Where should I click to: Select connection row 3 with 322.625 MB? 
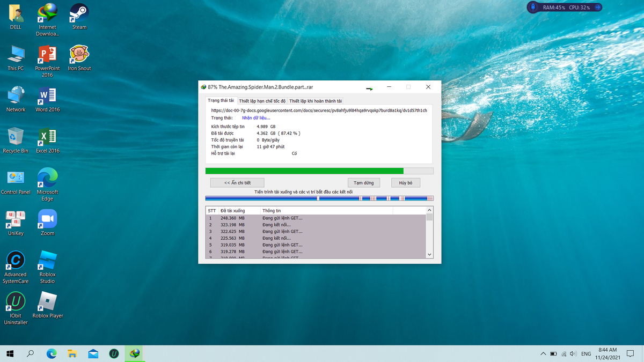coord(316,232)
